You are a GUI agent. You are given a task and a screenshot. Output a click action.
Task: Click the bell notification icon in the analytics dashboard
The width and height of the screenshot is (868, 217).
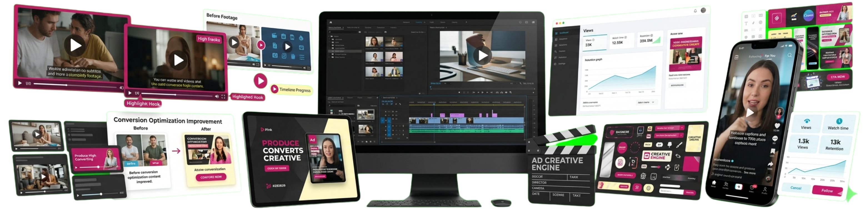click(695, 11)
